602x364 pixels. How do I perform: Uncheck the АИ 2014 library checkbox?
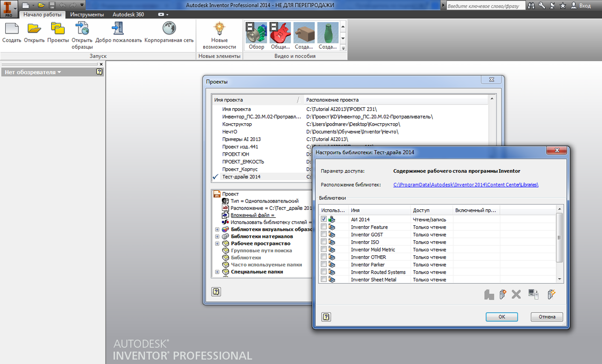pyautogui.click(x=324, y=219)
